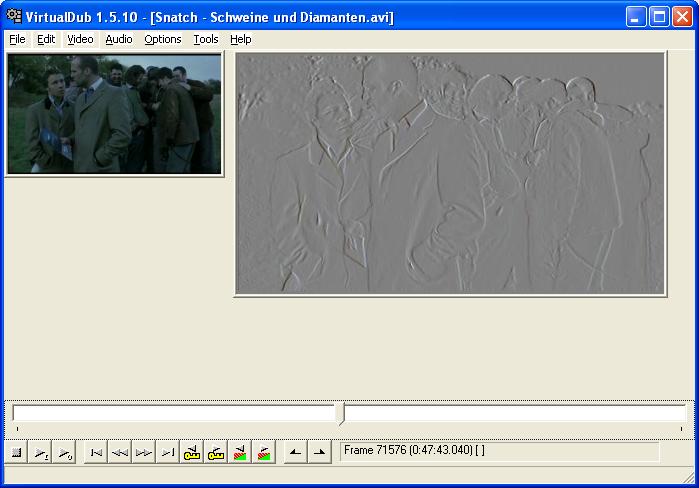Open the Tools menu
Viewport: 699px width, 488px height.
coord(206,39)
